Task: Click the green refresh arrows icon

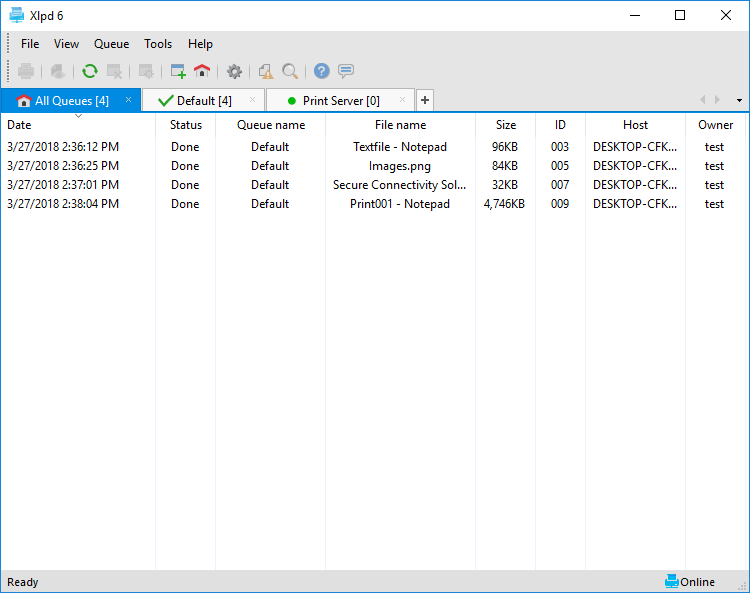Action: coord(89,71)
